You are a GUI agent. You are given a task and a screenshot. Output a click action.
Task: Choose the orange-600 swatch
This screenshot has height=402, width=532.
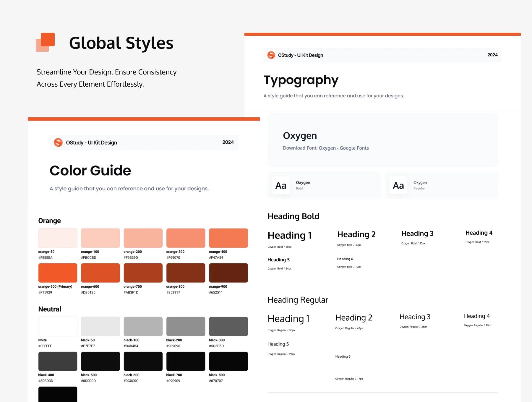coord(100,273)
